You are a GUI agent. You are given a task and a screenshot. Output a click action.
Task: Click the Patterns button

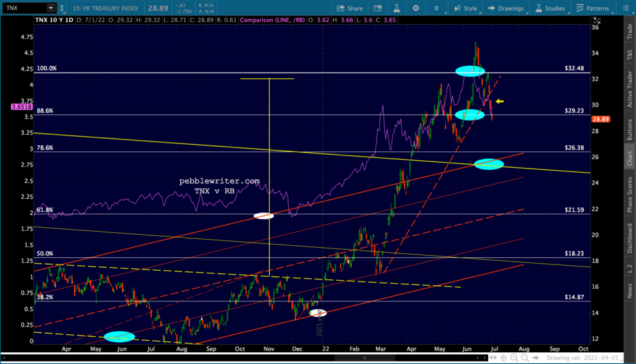point(593,8)
